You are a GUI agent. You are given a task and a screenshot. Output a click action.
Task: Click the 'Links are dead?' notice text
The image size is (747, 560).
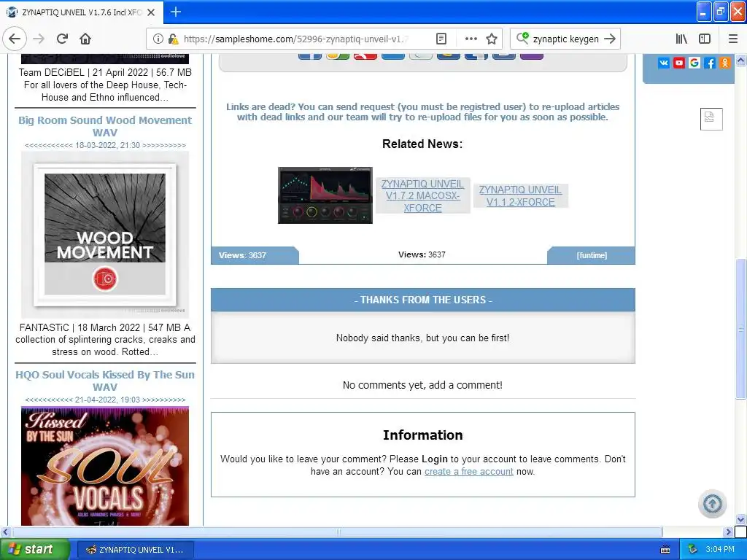tap(422, 112)
